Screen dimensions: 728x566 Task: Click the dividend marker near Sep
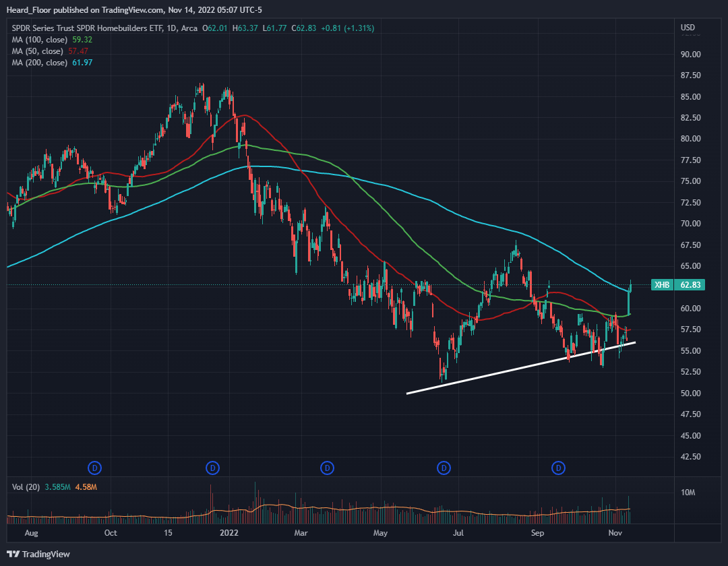tap(558, 468)
